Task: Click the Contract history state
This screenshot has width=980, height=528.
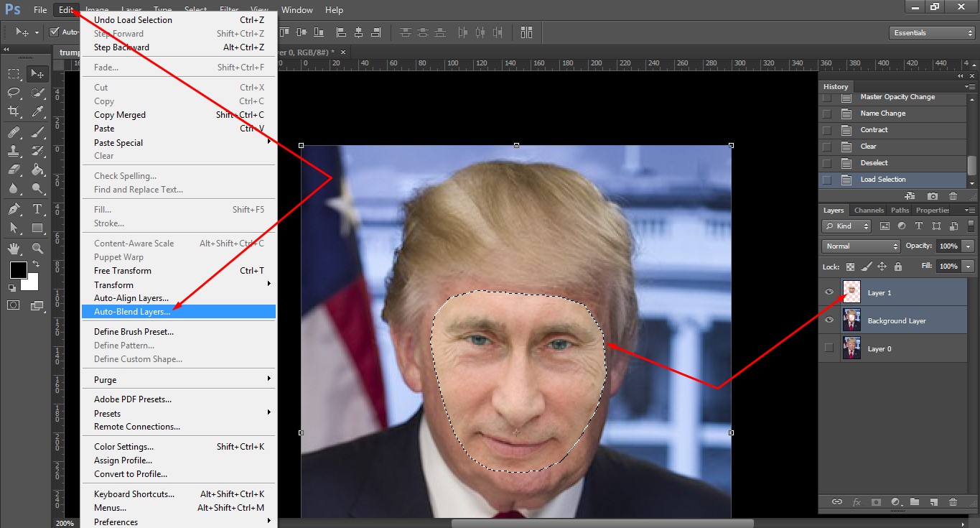Action: (x=874, y=130)
